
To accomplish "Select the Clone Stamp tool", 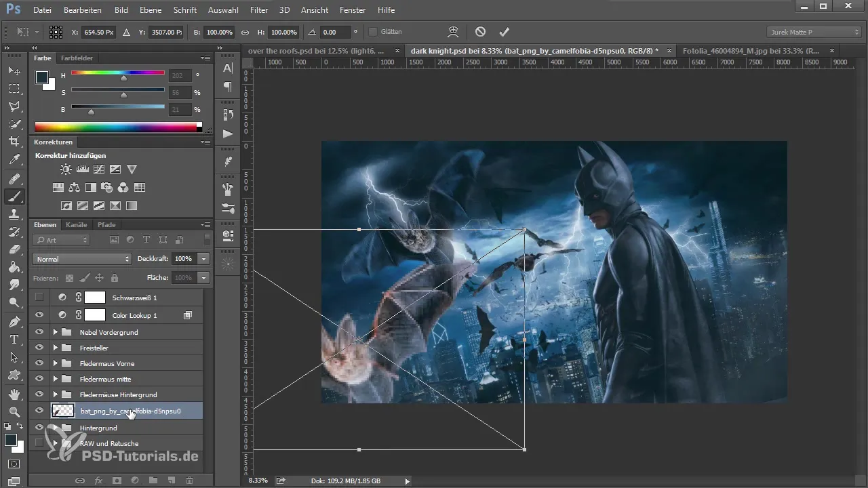I will [14, 214].
